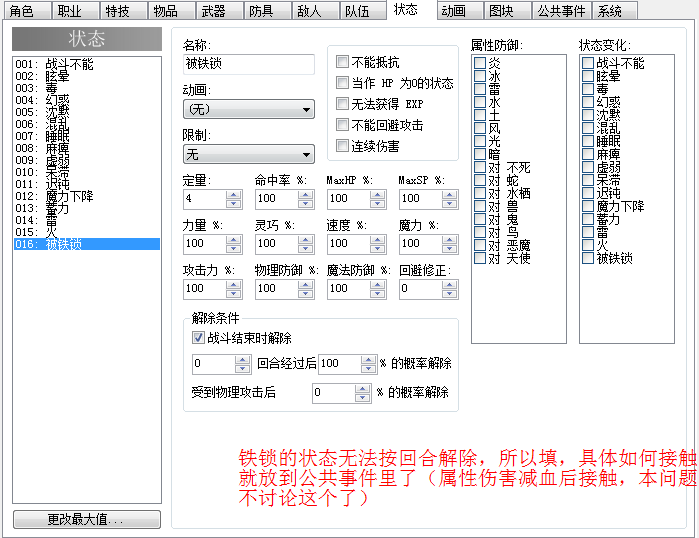The height and width of the screenshot is (538, 699).
Task: Click the 定量 value field
Action: (x=205, y=199)
